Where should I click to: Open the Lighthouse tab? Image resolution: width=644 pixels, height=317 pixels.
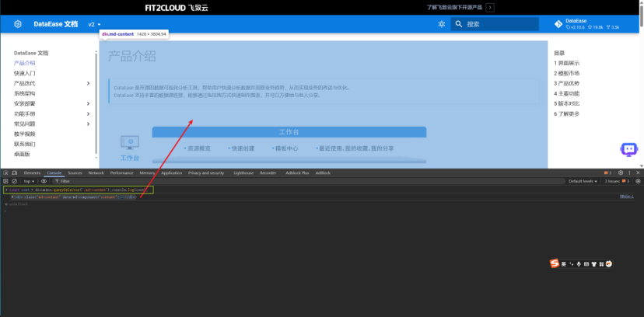coord(243,173)
